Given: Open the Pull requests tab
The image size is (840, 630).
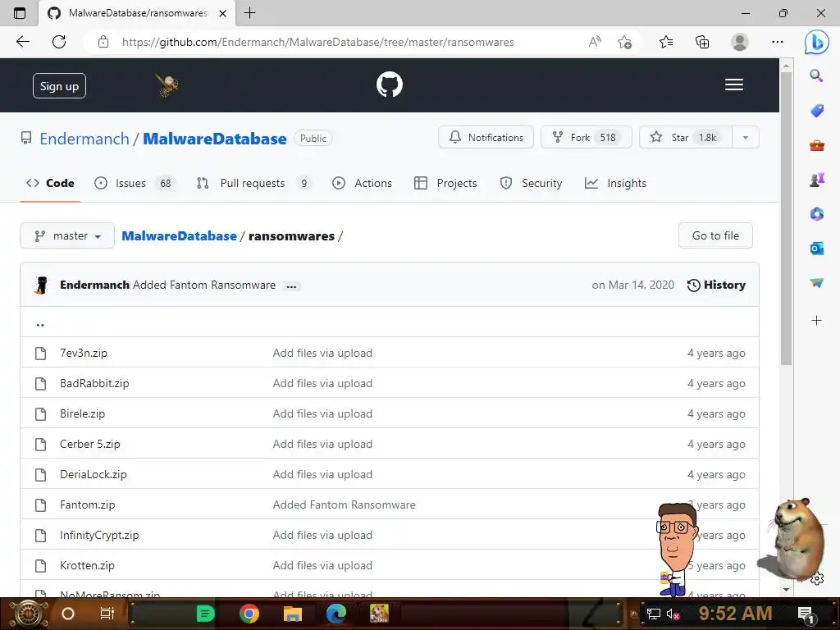Looking at the screenshot, I should click(x=254, y=183).
